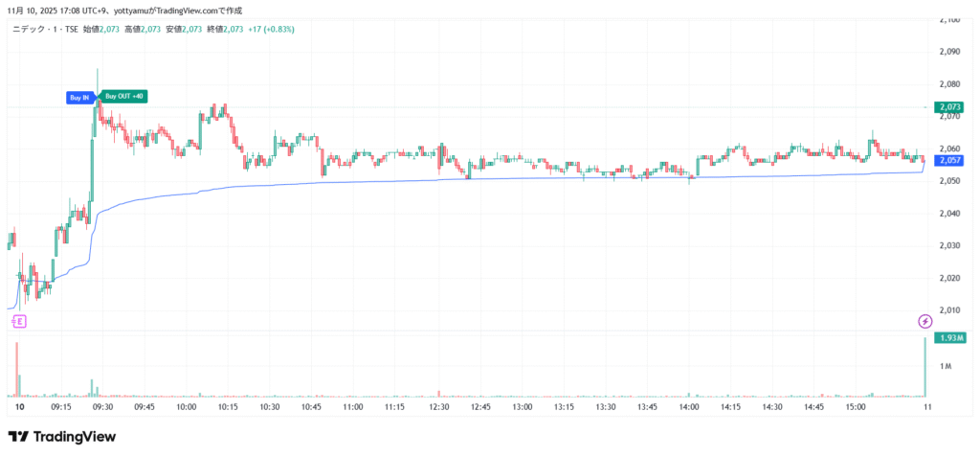Click the 2,090 price scale label

[x=949, y=52]
